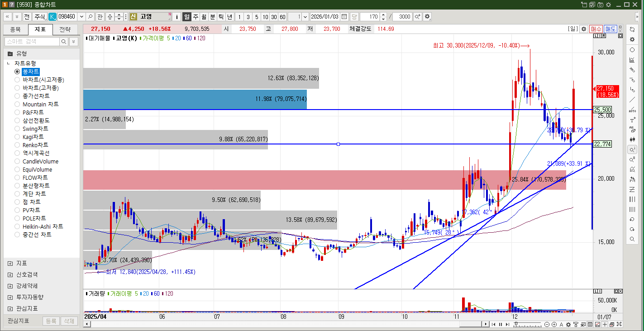This screenshot has width=644, height=331.
Task: Select the Renko차트 radio option
Action: pos(17,145)
